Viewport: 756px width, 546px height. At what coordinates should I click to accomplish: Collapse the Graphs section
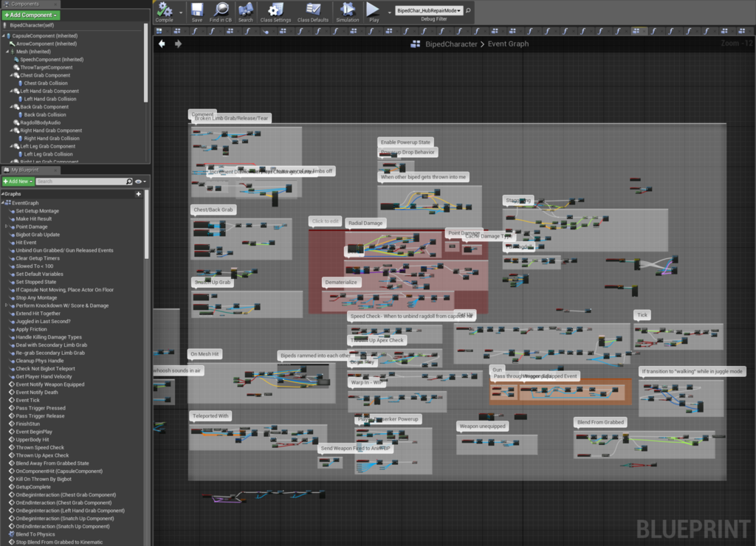(3, 194)
